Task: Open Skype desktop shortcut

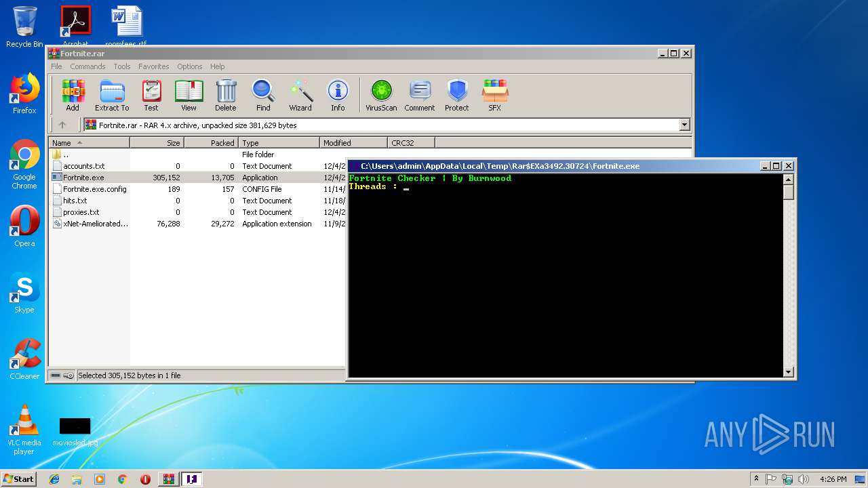Action: click(24, 293)
